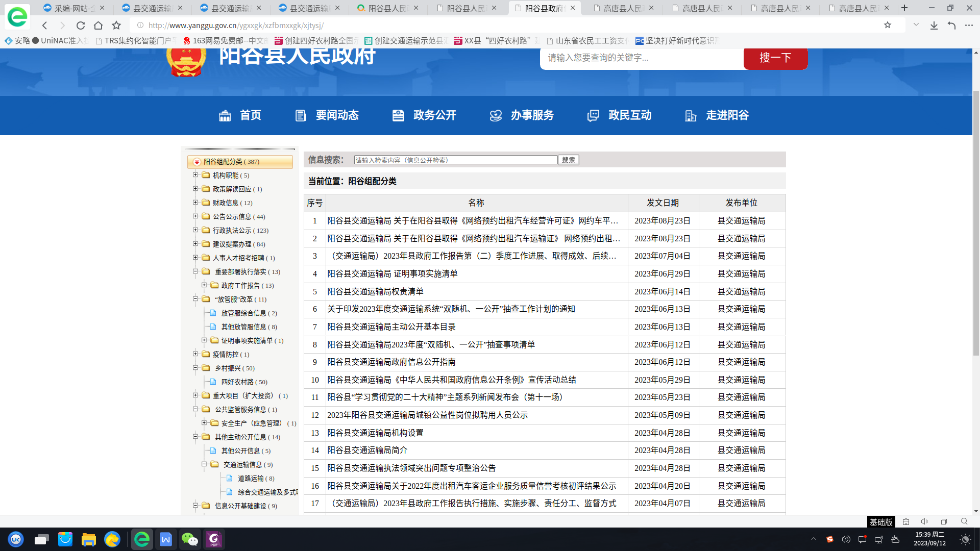Click the page vertical scrollbar
Image resolution: width=980 pixels, height=551 pixels.
pyautogui.click(x=976, y=222)
